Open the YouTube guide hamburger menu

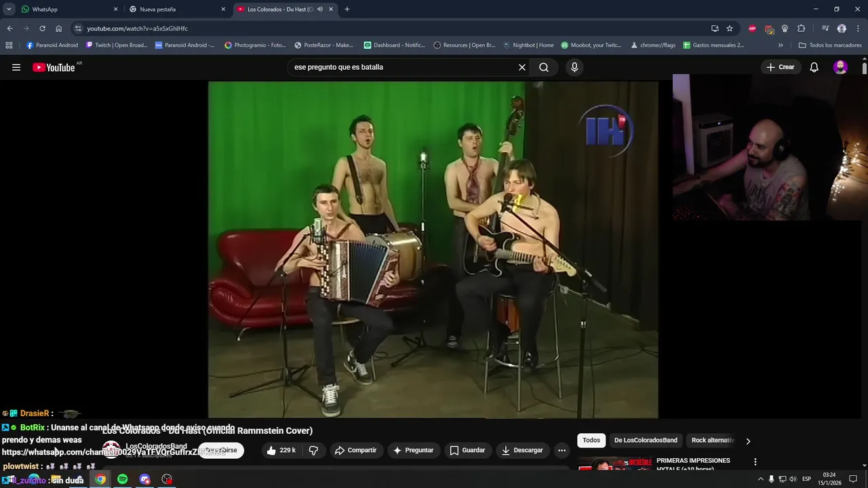click(x=16, y=67)
